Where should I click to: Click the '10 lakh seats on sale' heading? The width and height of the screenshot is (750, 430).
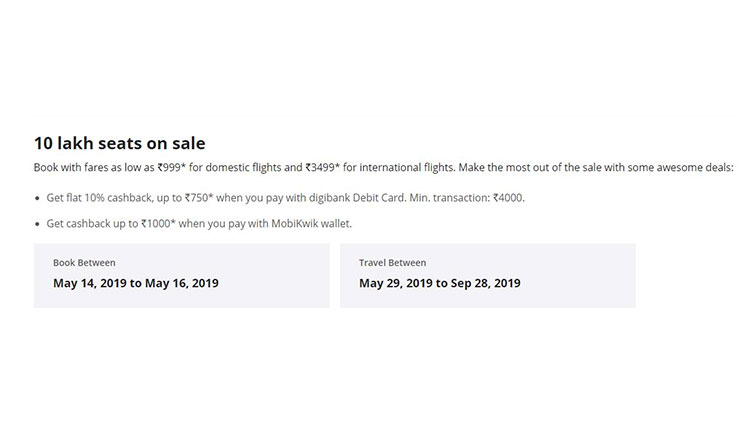point(120,143)
